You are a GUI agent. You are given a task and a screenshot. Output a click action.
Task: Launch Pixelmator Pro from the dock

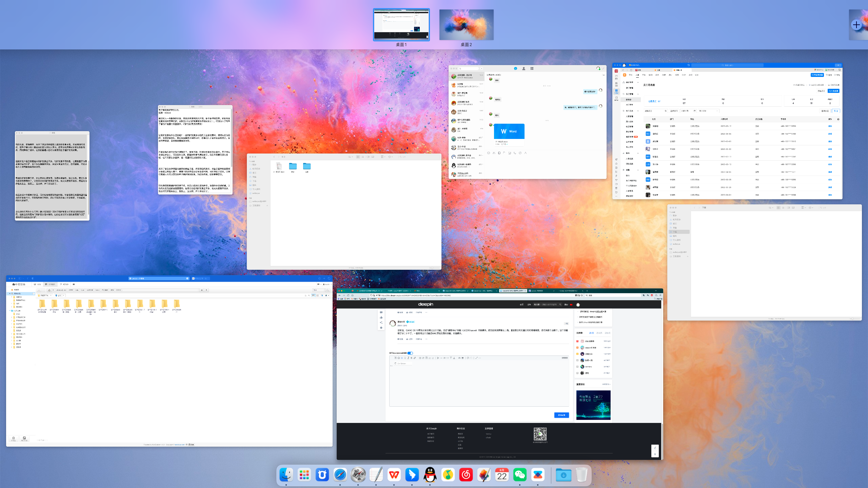484,475
